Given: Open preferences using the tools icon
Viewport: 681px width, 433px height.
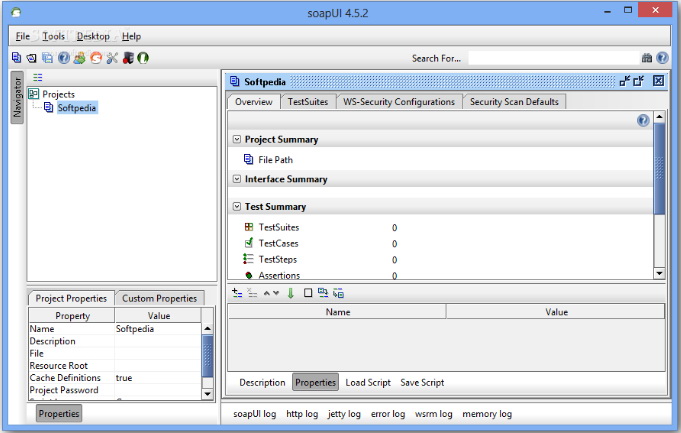Looking at the screenshot, I should pyautogui.click(x=112, y=58).
